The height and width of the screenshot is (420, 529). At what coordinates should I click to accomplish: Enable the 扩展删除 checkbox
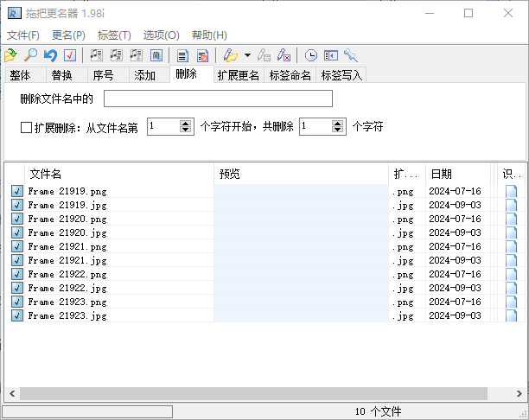pyautogui.click(x=26, y=127)
